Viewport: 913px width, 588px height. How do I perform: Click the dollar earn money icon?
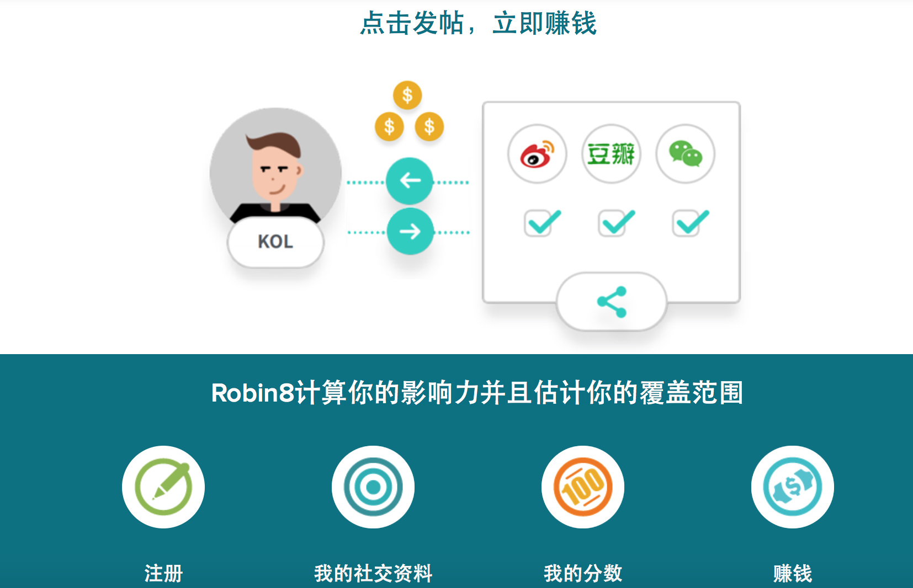[793, 487]
